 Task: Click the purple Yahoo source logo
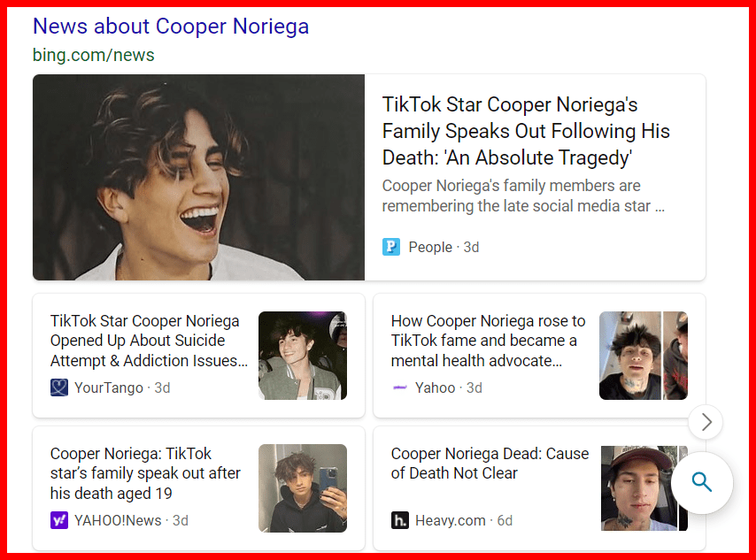point(400,387)
